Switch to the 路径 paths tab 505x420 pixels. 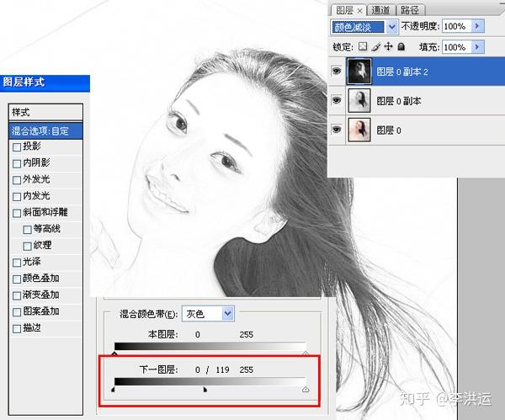coord(410,11)
